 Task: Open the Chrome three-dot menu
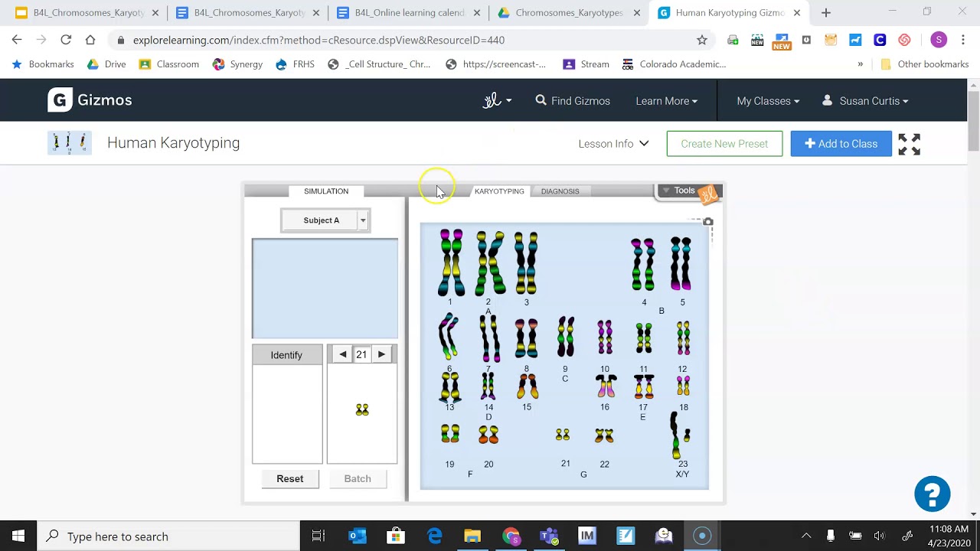(963, 40)
